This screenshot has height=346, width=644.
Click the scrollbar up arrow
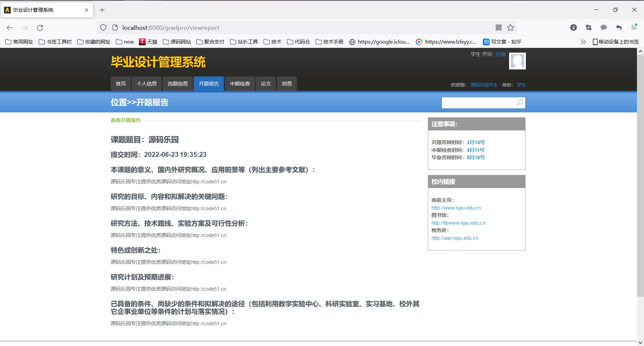tap(640, 52)
